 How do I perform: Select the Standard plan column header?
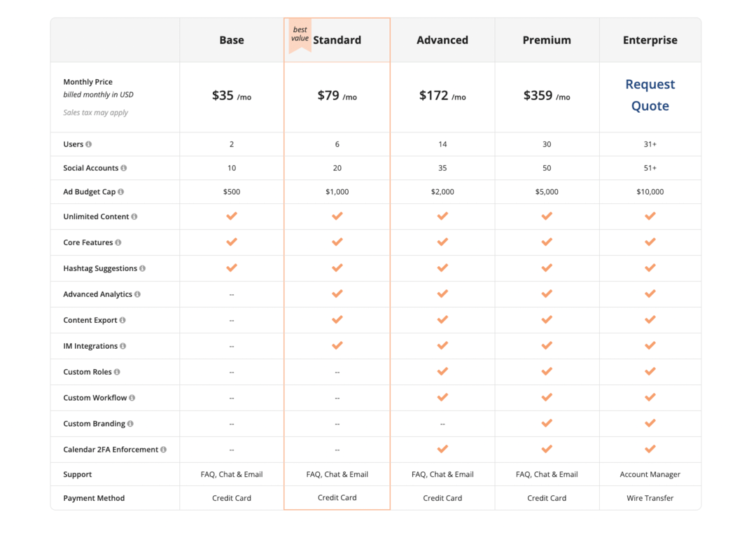(x=337, y=41)
